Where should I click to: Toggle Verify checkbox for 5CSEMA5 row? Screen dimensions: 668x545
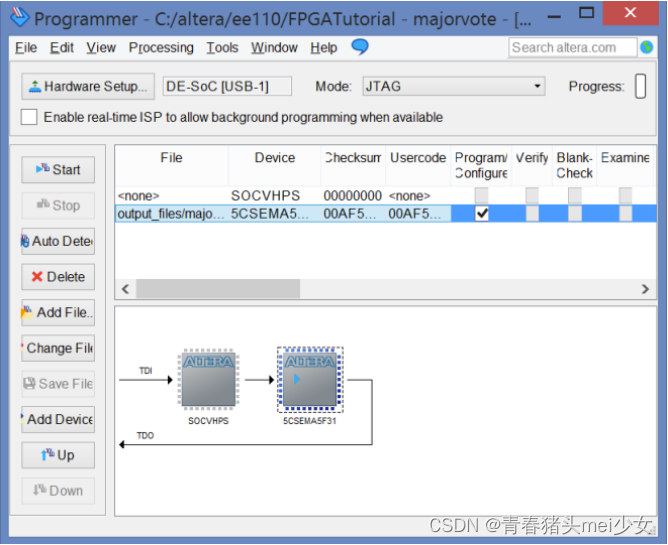[532, 213]
